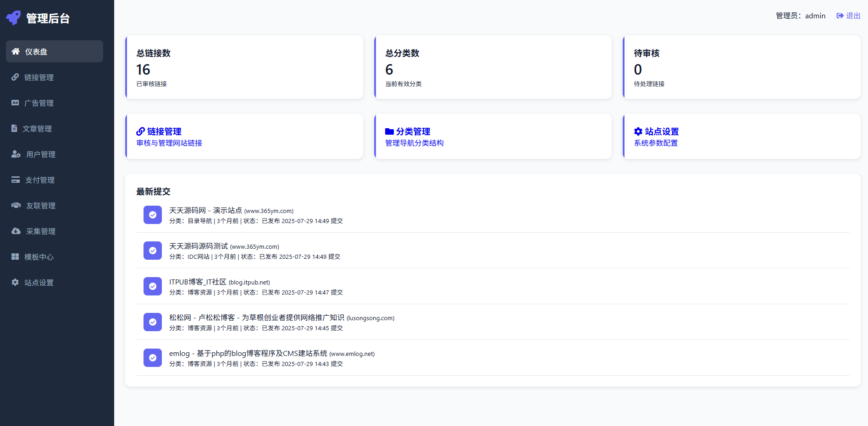Click the rocket logo icon in sidebar
This screenshot has width=868, height=426.
13,18
